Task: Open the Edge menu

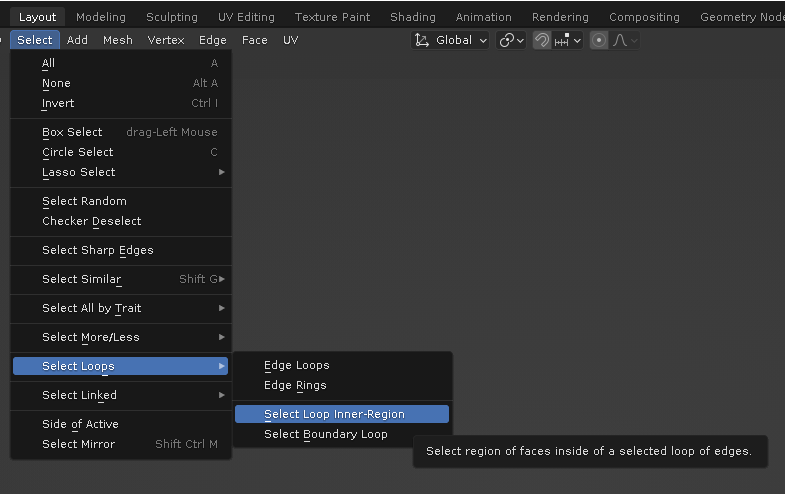Action: coord(213,40)
